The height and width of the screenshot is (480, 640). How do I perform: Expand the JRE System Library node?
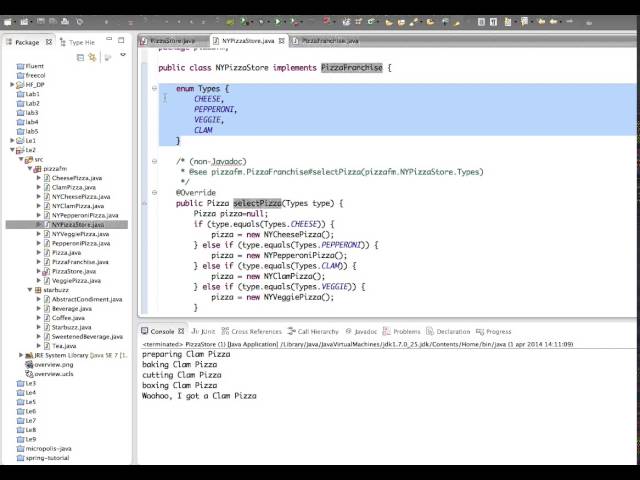[x=21, y=355]
